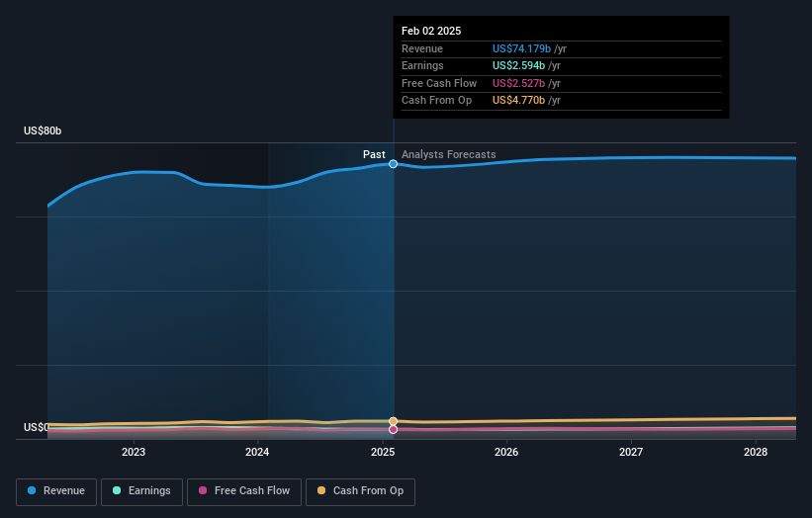Click the orange Cash From Op data point
812x518 pixels.
pos(393,421)
